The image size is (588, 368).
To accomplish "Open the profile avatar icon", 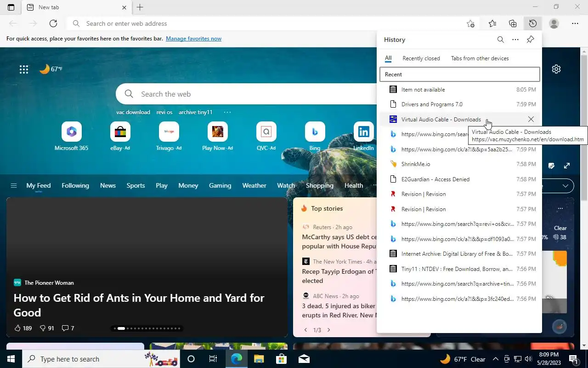I will [x=554, y=23].
